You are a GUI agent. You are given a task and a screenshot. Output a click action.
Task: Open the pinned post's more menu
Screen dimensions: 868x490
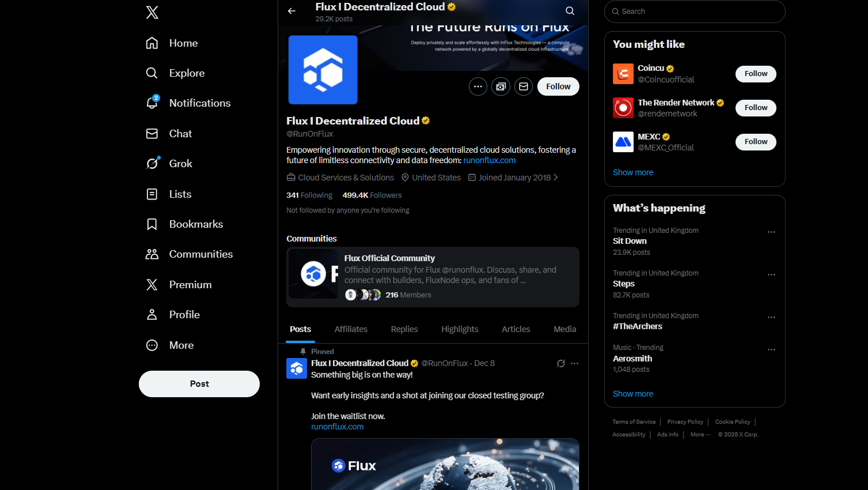(x=574, y=363)
